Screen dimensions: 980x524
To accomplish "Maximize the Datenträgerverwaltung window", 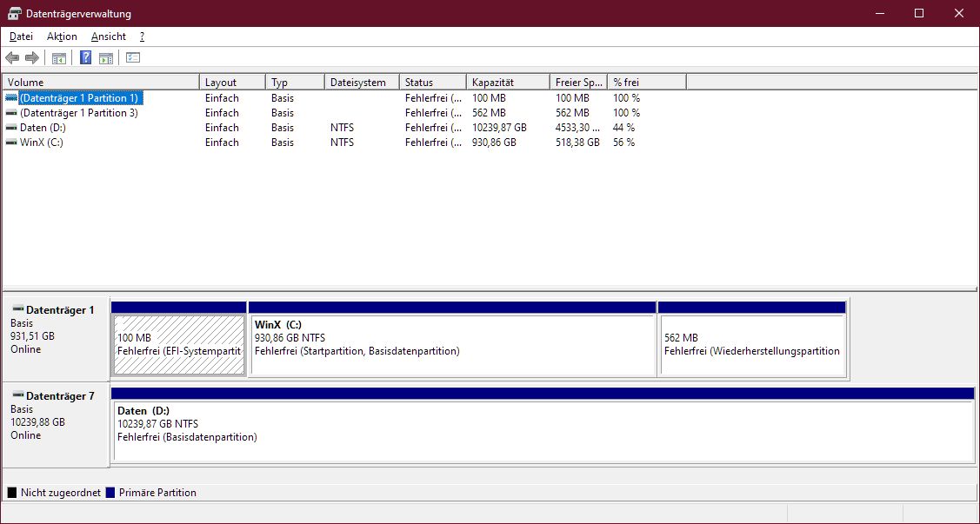I will (x=919, y=13).
